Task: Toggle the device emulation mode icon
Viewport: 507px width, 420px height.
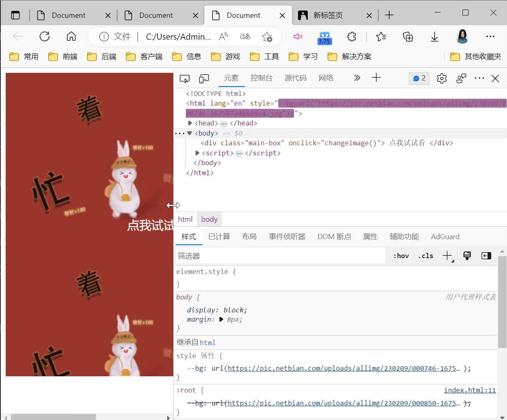Action: click(x=204, y=78)
